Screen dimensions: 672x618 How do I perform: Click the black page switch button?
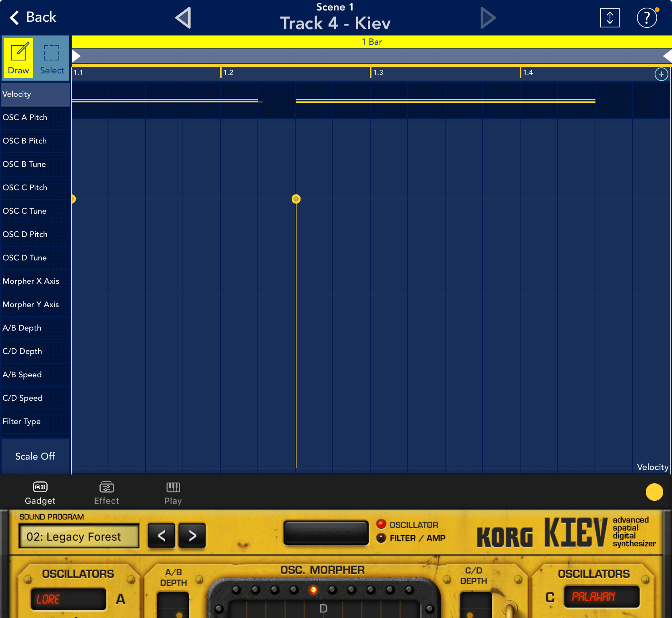[x=326, y=533]
